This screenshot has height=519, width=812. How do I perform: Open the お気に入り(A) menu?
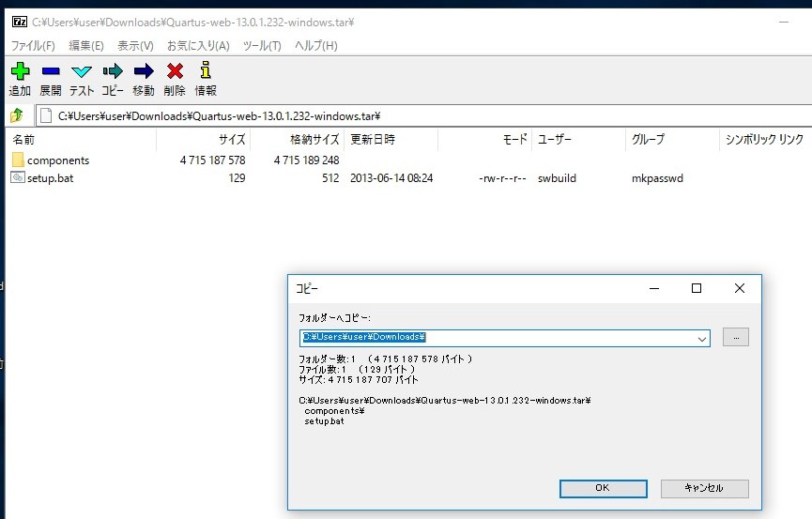coord(198,46)
